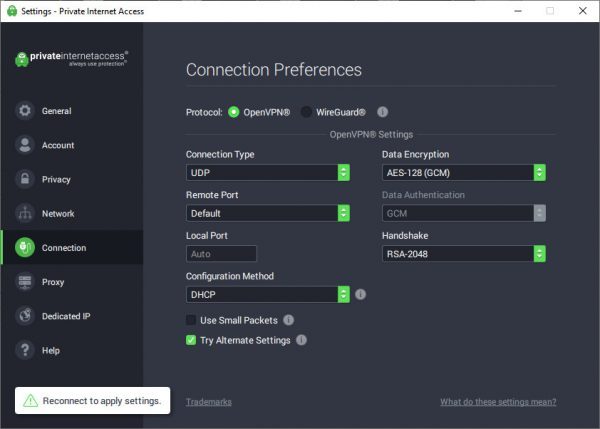Open the Handshake RSA-2048 dropdown
The image size is (600, 429).
[464, 254]
